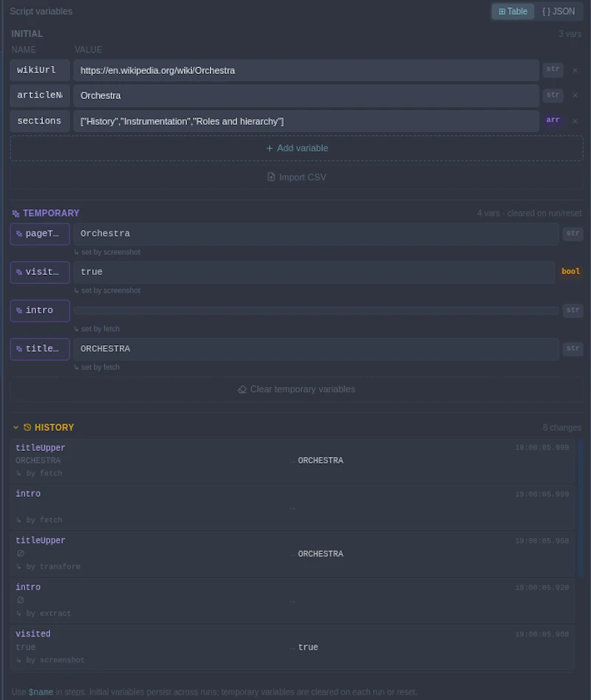
Task: Click the set by screenshot note under pageT…
Action: 107,252
